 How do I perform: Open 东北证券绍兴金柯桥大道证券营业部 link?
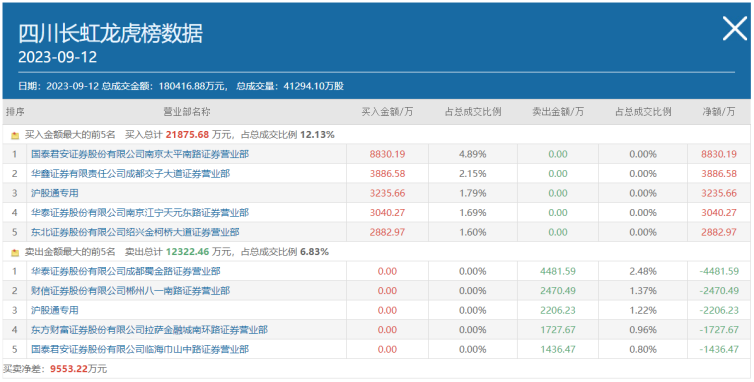coord(135,232)
